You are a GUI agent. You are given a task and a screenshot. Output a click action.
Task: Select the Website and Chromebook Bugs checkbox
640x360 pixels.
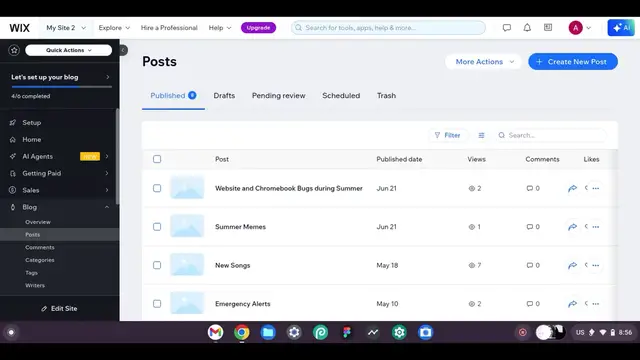(157, 188)
